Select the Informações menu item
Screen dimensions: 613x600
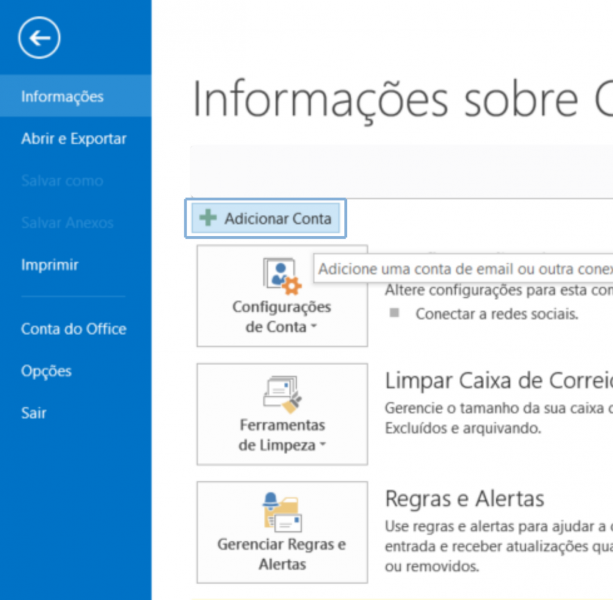click(75, 96)
